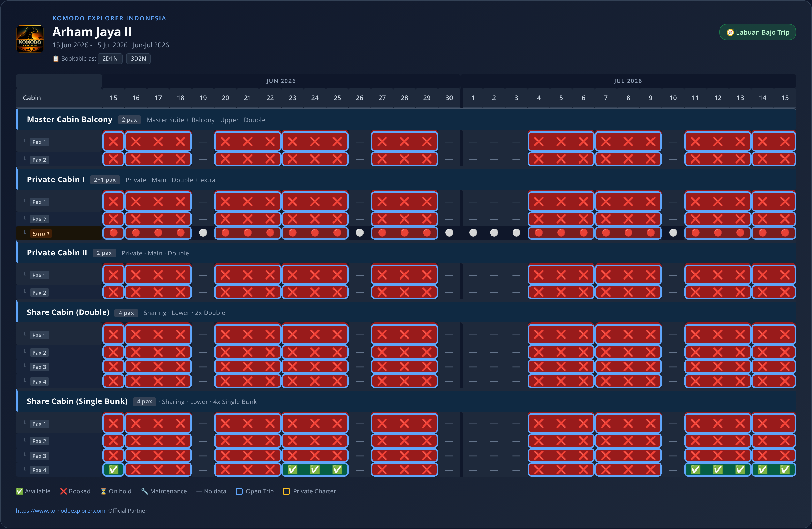Click booked X for Share Double Pax 1 on Jun 22

(x=270, y=335)
